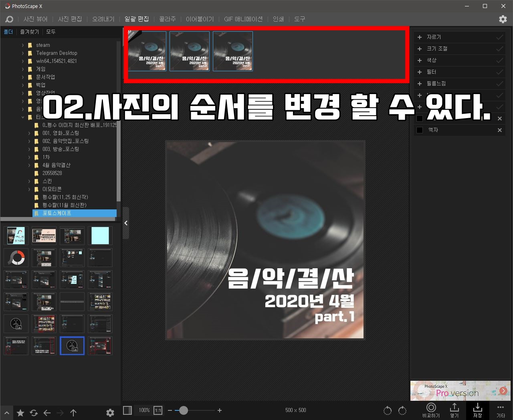The width and height of the screenshot is (513, 420).
Task: Expand the 게임 folder arrow
Action: [23, 69]
